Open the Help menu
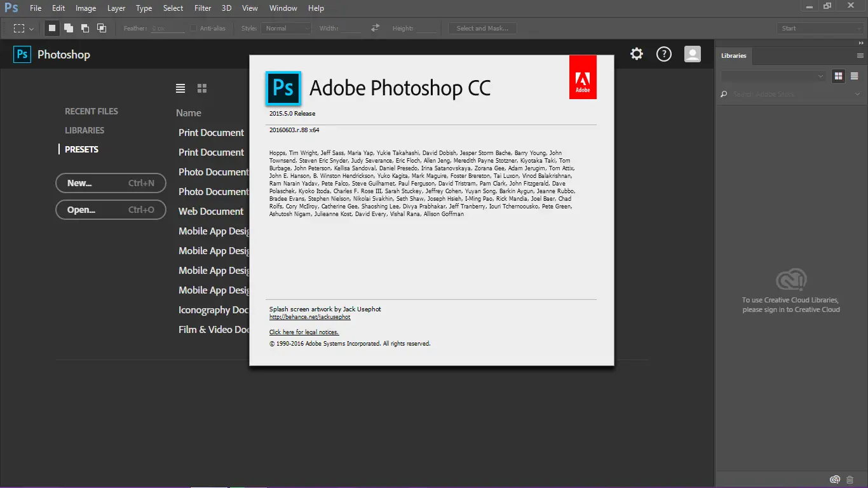 tap(316, 8)
